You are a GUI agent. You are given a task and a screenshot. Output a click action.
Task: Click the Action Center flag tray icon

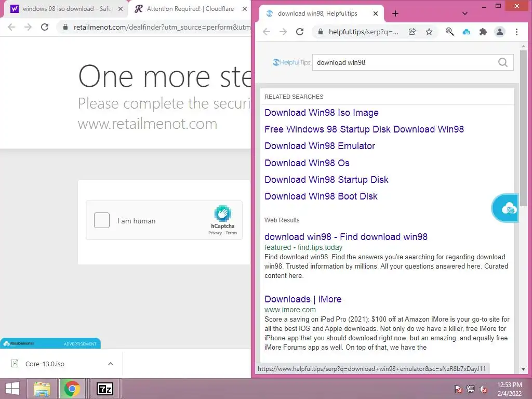tap(458, 389)
